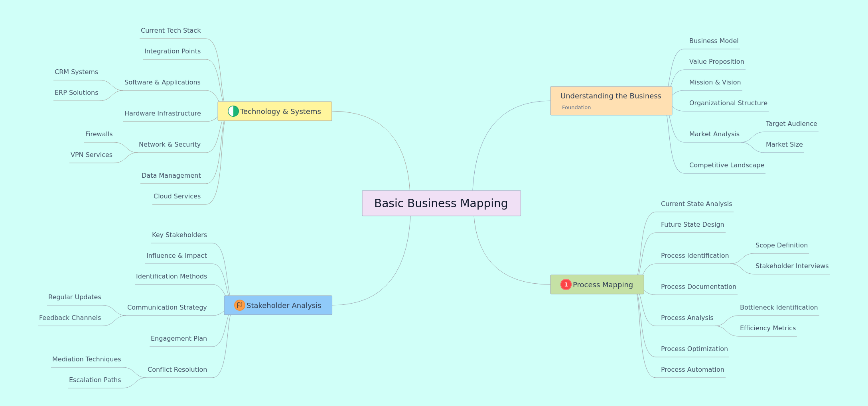The height and width of the screenshot is (406, 868).
Task: Select the Process Documentation topic
Action: [x=698, y=287]
